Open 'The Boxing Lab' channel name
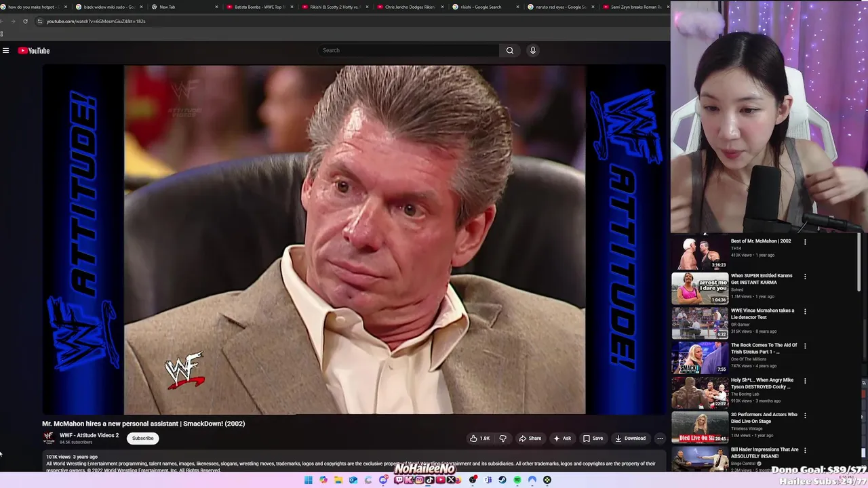868x488 pixels. 747,394
